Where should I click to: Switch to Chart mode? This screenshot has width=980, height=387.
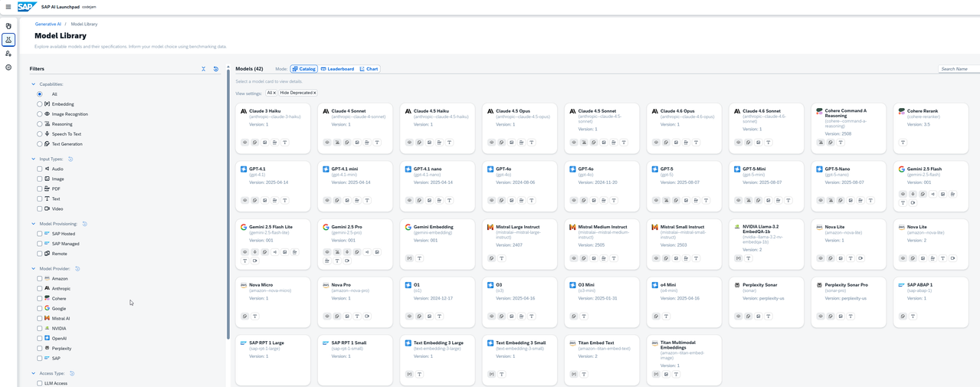click(369, 69)
